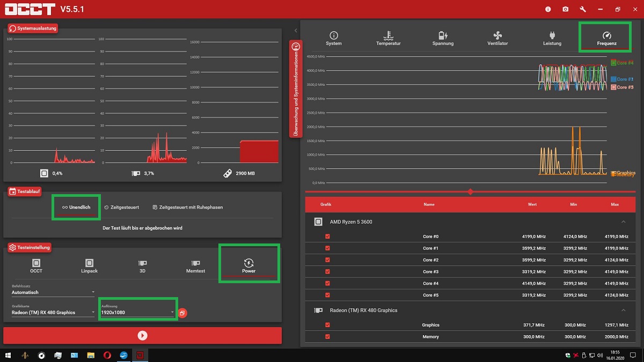Uncheck Core #5 graph checkbox
Viewport: 644px width, 362px height.
pos(327,295)
